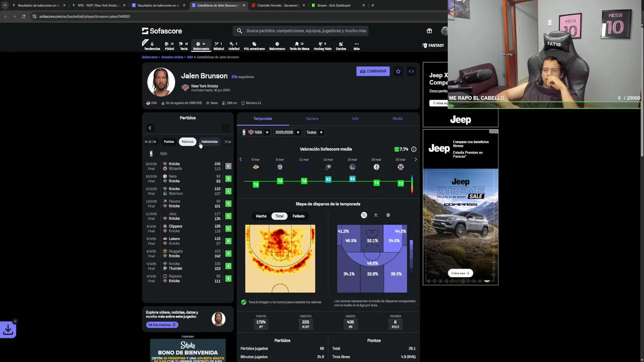Switch to the Info tab
This screenshot has height=362, width=644.
click(x=355, y=119)
